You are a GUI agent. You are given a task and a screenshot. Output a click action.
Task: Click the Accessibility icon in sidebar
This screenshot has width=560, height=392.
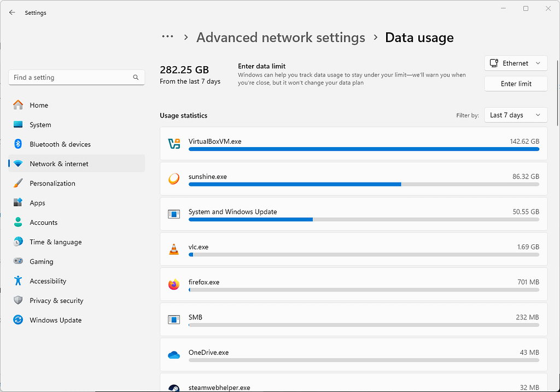(x=18, y=280)
